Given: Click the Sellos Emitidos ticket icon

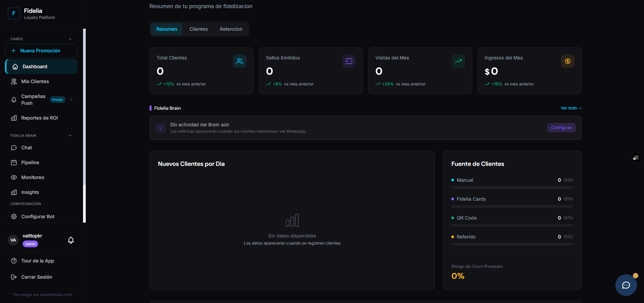Looking at the screenshot, I should [349, 61].
